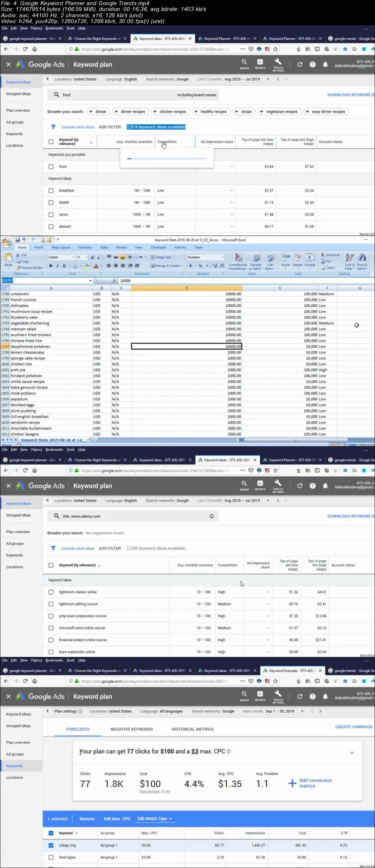Select the 'pmp exam preparation course' checkbox
Viewport: 375px width, 868px height.
(51, 616)
